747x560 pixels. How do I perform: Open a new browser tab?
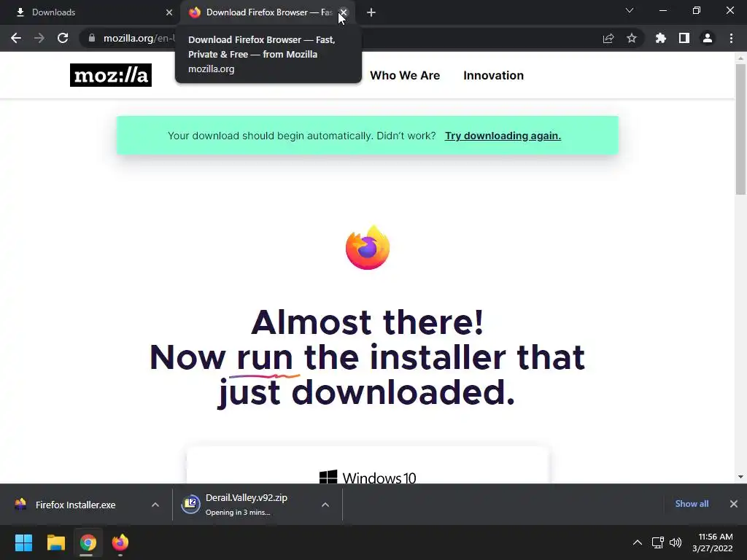point(371,12)
